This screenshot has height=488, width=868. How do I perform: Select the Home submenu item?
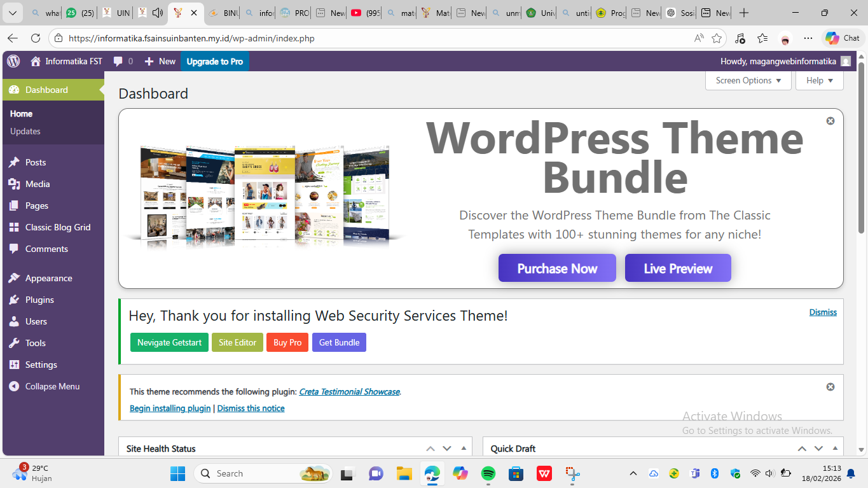click(x=21, y=114)
